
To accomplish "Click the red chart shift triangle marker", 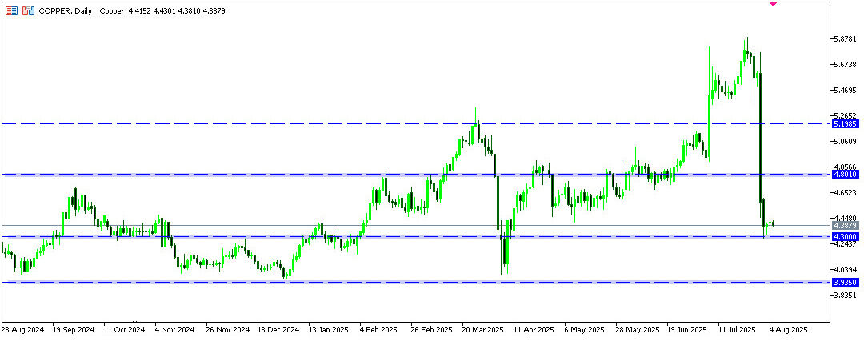I will point(773,3).
